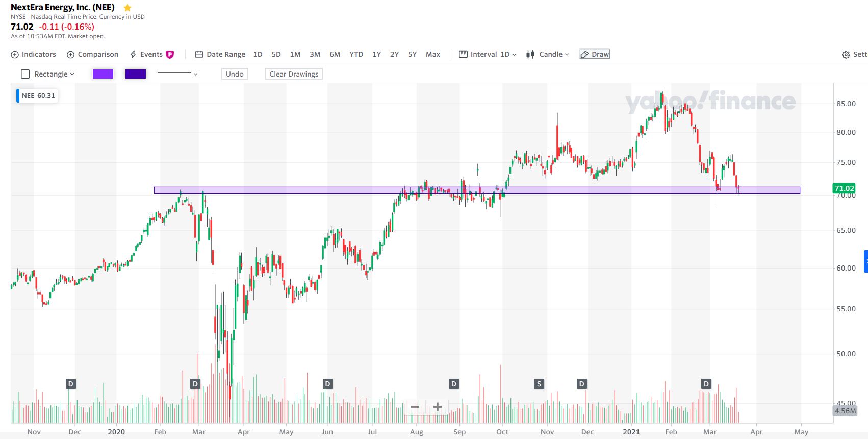
Task: Open the Events lightning menu
Action: pos(151,54)
